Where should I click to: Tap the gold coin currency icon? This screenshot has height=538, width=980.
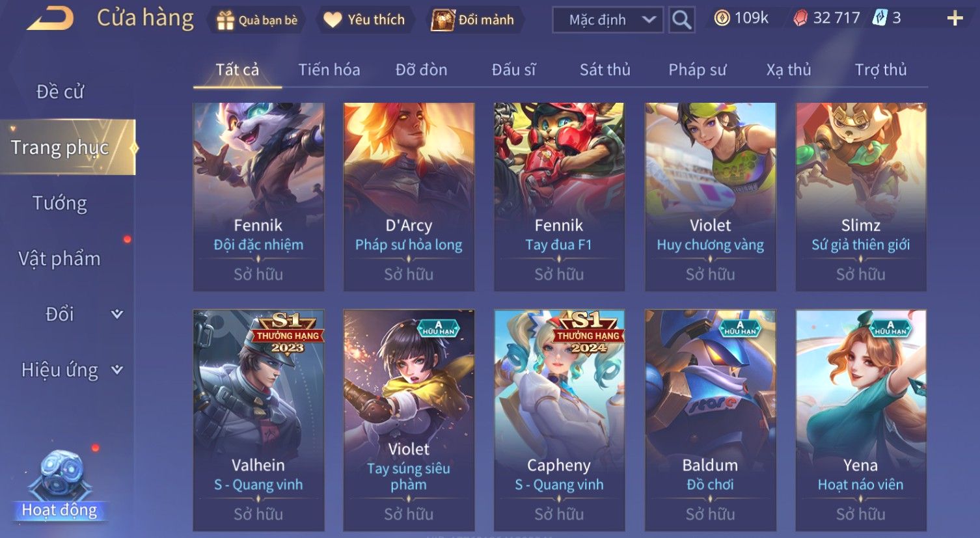tap(722, 18)
